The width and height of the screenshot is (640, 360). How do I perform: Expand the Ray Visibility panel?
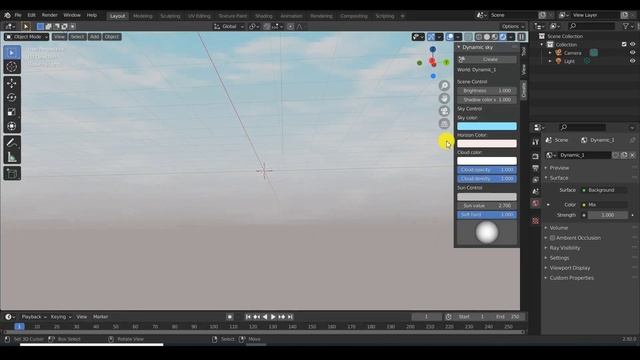(x=564, y=248)
